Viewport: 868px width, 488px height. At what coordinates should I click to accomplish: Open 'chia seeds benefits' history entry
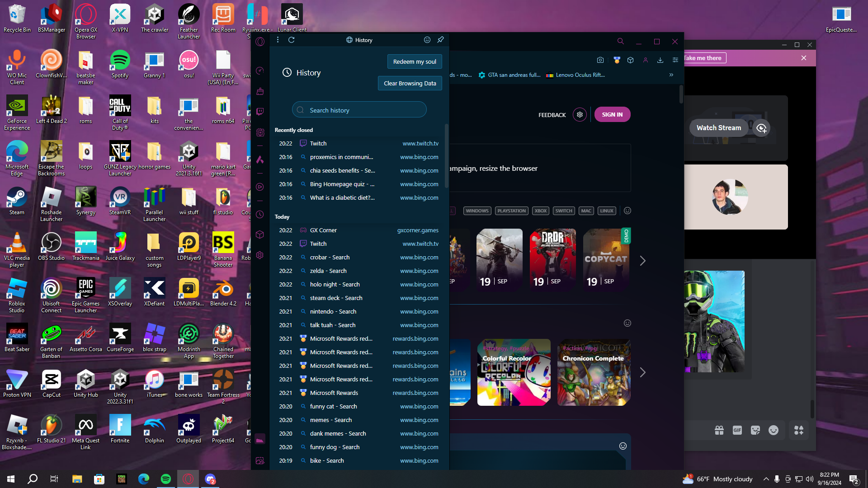click(x=342, y=170)
